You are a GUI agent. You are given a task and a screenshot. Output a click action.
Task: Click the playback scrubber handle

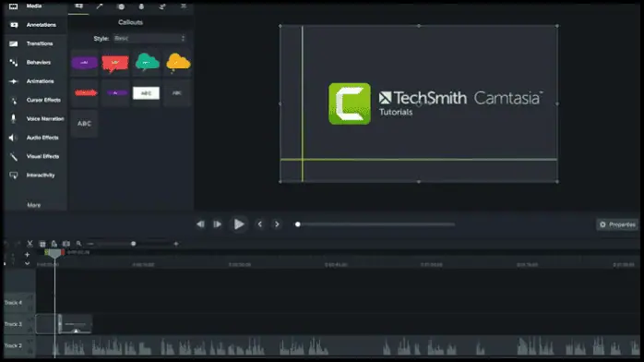298,223
